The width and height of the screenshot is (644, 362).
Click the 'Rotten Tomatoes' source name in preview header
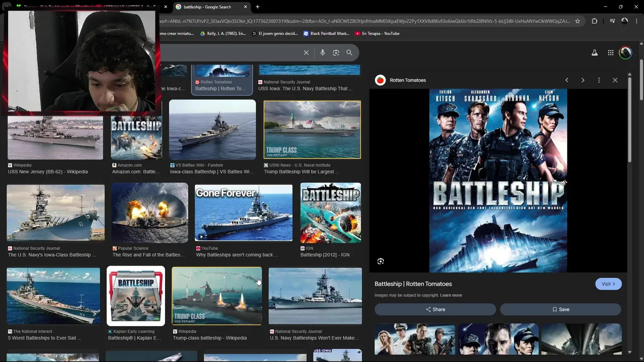coord(408,80)
